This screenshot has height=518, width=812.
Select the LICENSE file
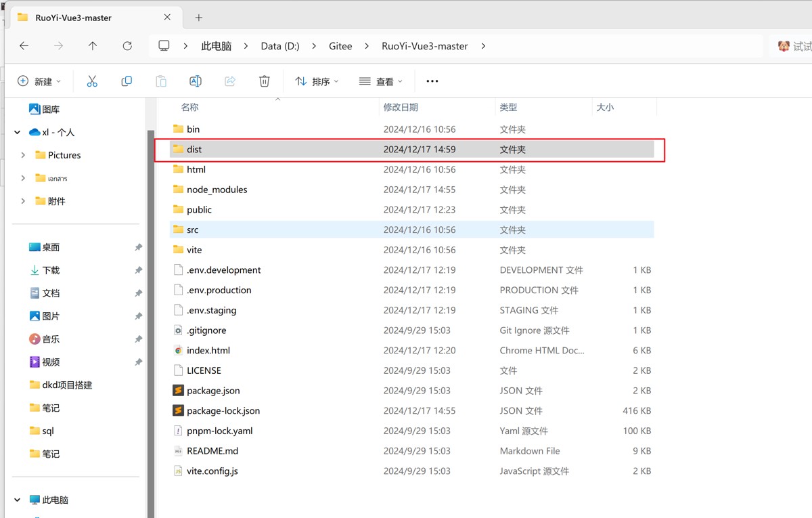tap(204, 370)
